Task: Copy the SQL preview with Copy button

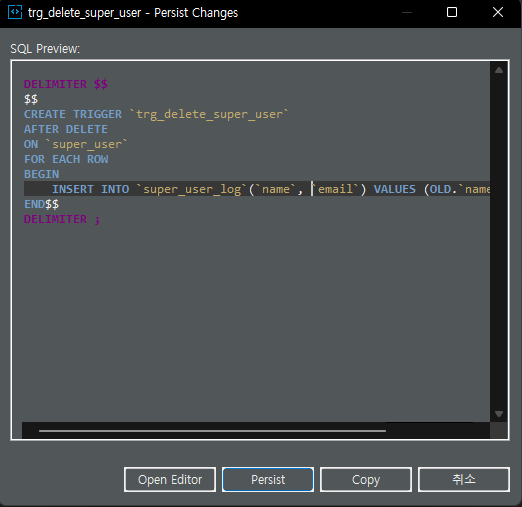Action: tap(366, 479)
